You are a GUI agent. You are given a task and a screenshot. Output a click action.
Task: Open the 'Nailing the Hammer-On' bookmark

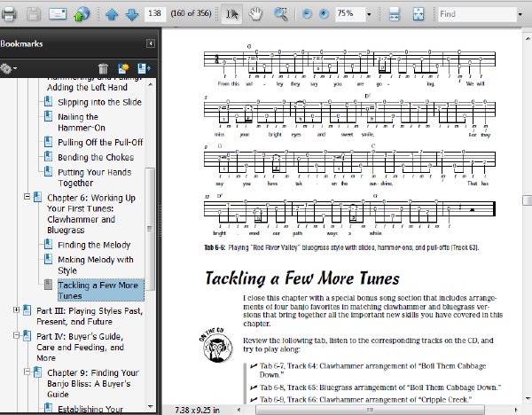pyautogui.click(x=82, y=122)
